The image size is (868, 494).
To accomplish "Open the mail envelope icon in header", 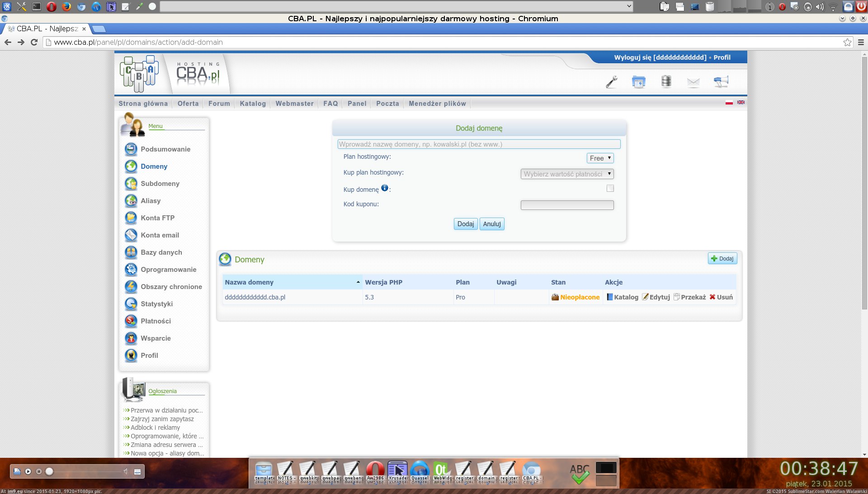I will (693, 82).
